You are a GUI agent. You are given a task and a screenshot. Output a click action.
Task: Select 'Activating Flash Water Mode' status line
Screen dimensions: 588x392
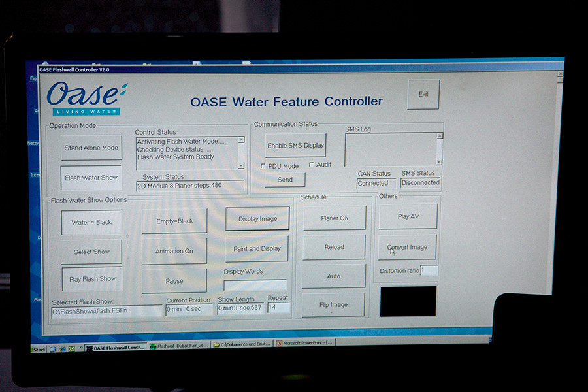tap(182, 141)
